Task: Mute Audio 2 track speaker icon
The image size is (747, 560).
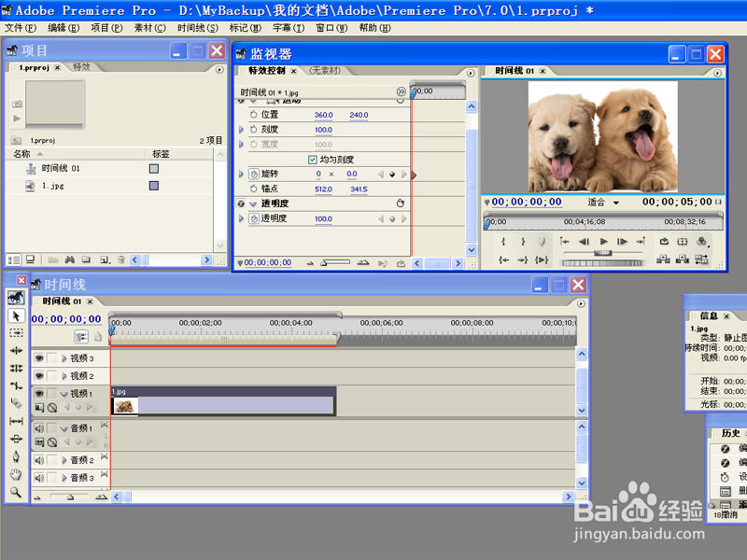Action: [x=39, y=460]
